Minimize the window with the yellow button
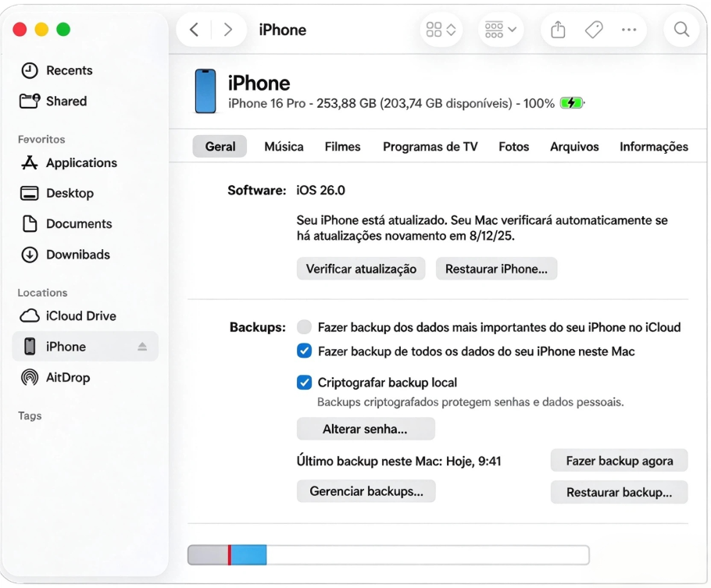The width and height of the screenshot is (711, 588). tap(41, 30)
